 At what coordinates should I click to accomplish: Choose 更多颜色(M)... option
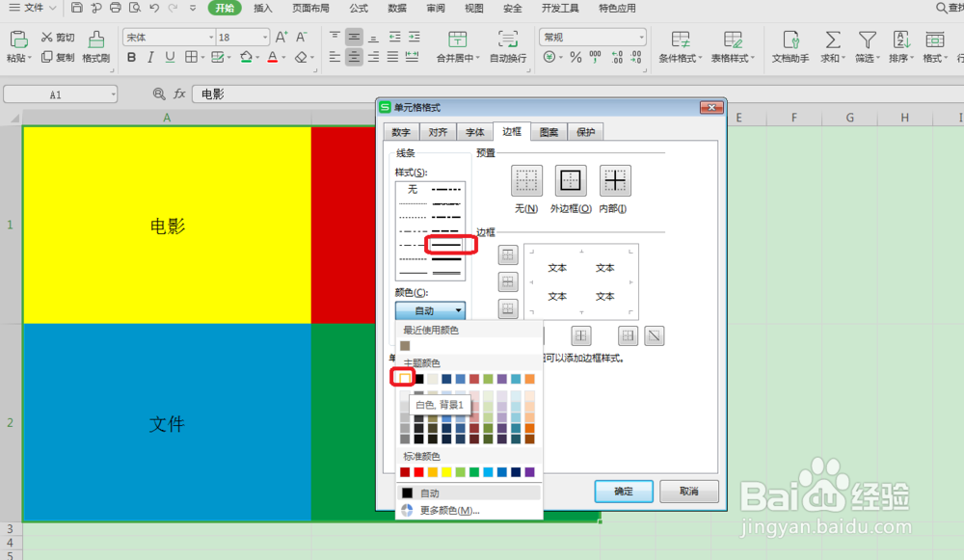click(469, 510)
